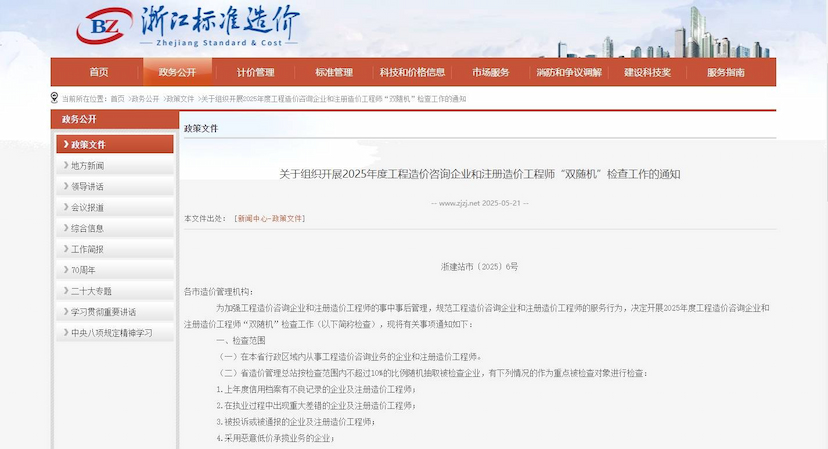828x449 pixels.
Task: Click the arrow icon beside 会议报道
Action: (x=65, y=208)
